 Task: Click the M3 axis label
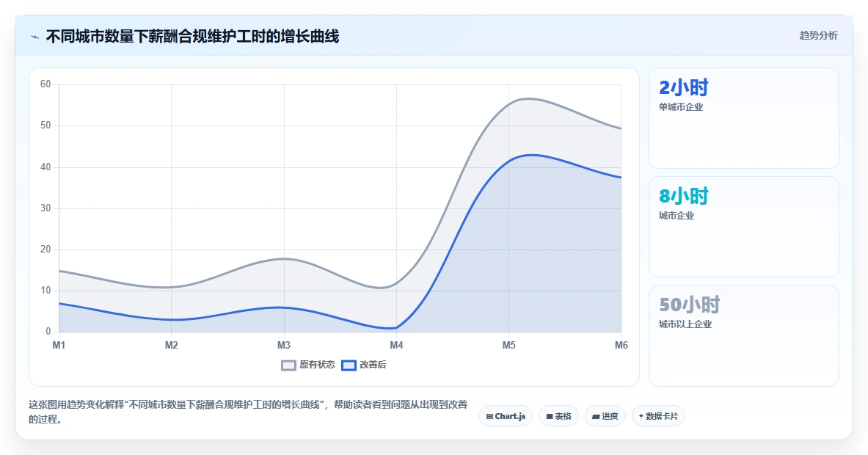point(283,346)
